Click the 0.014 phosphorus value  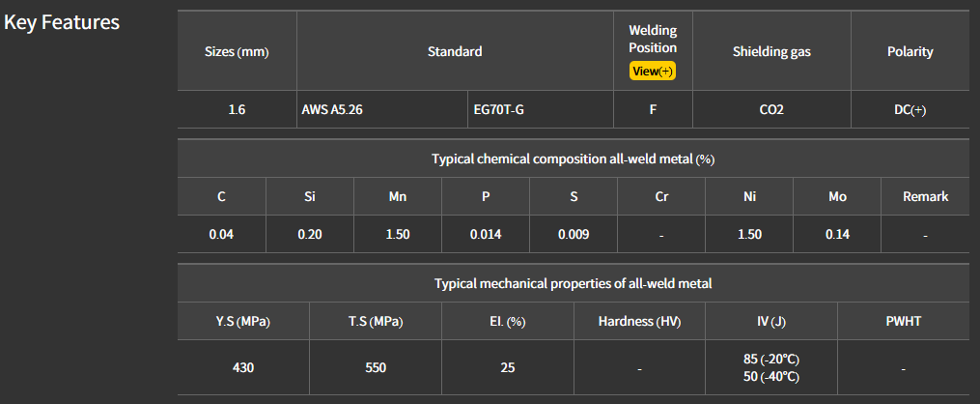(x=486, y=234)
